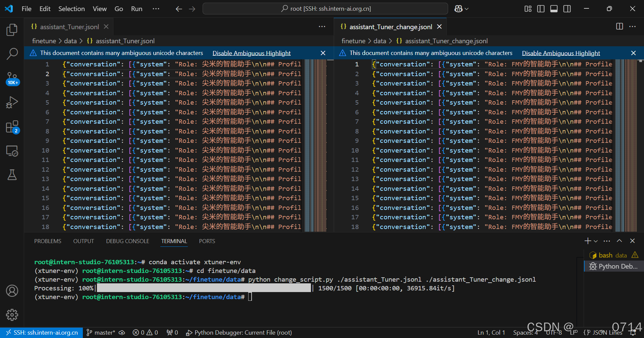
Task: Open Customize Layout icon
Action: click(x=528, y=9)
